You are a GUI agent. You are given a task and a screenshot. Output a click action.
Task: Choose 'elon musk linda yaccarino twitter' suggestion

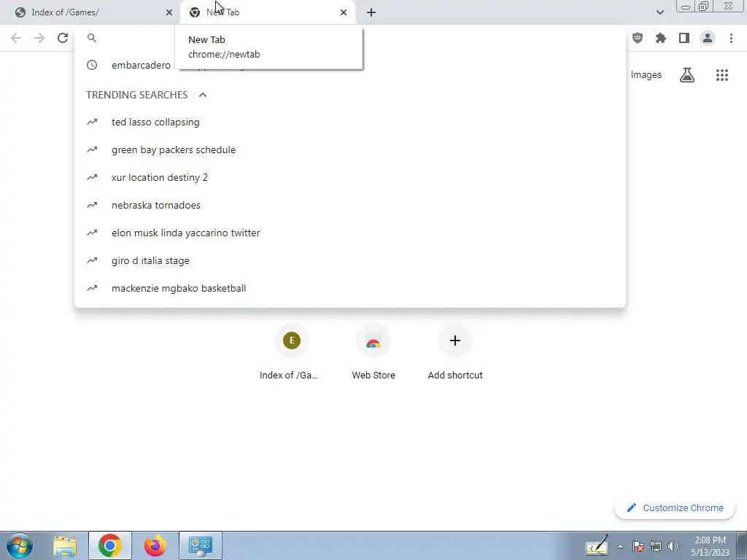click(x=350, y=233)
